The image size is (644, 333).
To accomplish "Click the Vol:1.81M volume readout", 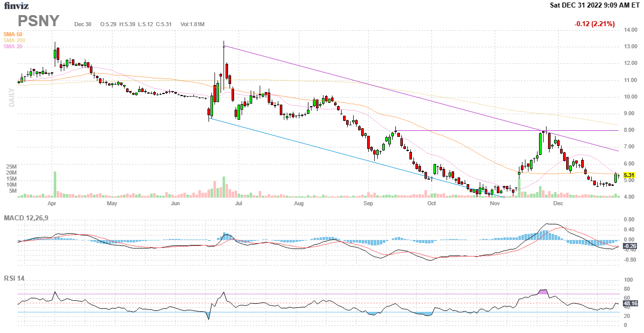I will coord(192,24).
